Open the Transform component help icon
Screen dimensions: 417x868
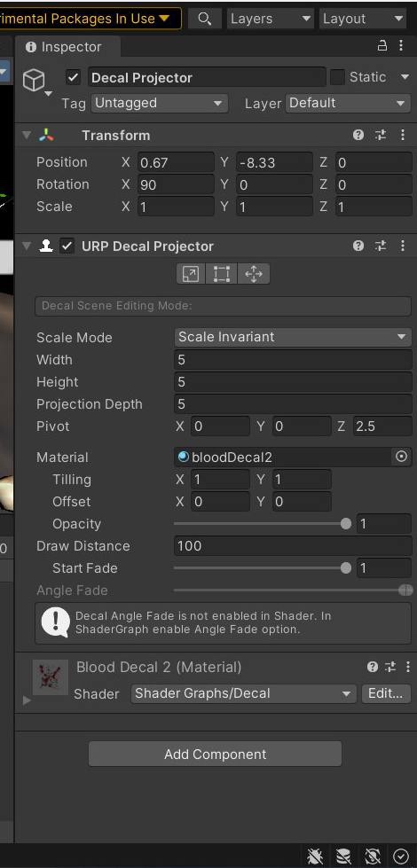pos(358,135)
